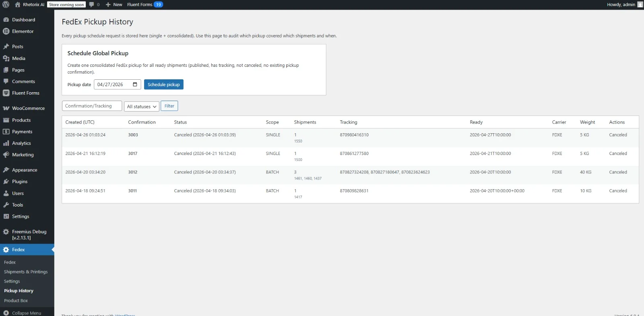
Task: Click shipment ID 1550
Action: [298, 141]
